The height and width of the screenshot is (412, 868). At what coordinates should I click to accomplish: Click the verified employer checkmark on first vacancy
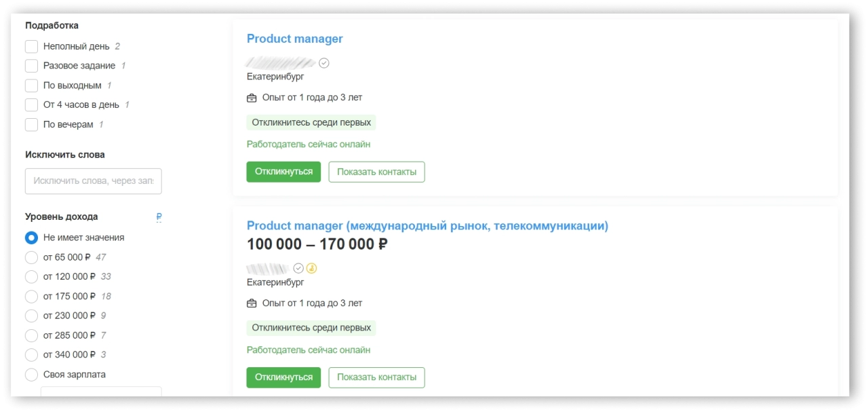coord(324,62)
